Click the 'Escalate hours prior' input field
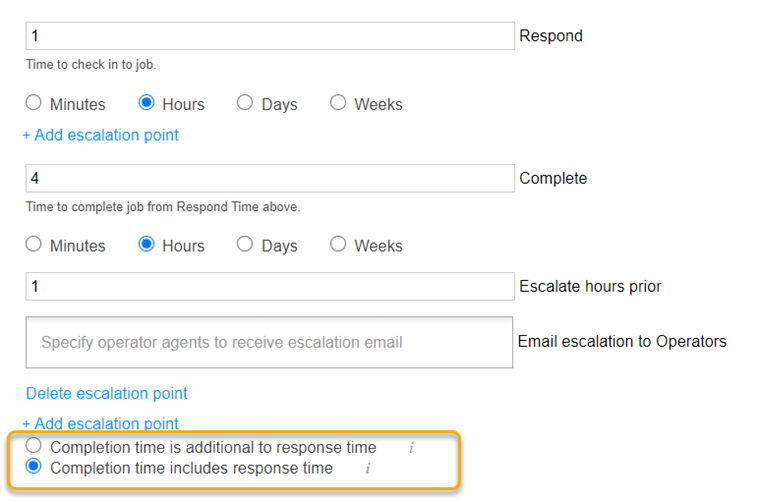Screen dimensions: 759x502 (x=269, y=286)
